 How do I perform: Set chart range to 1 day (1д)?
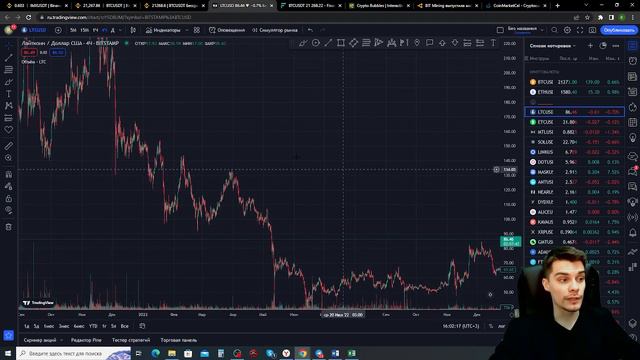coord(27,326)
